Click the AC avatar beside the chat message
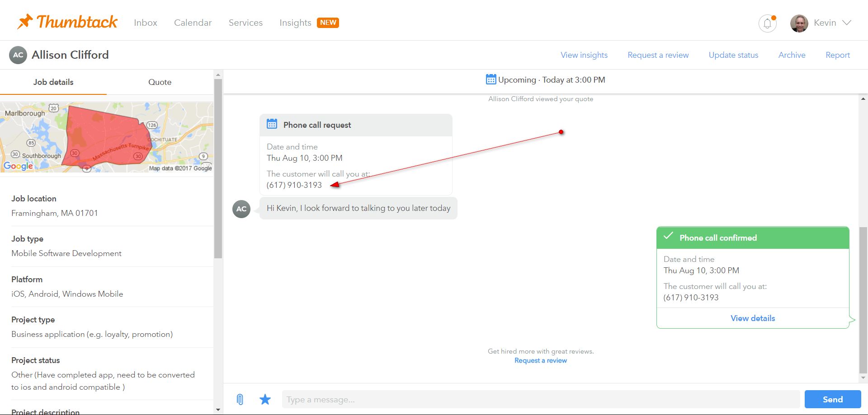Screen dimensions: 868x415 [x=241, y=209]
